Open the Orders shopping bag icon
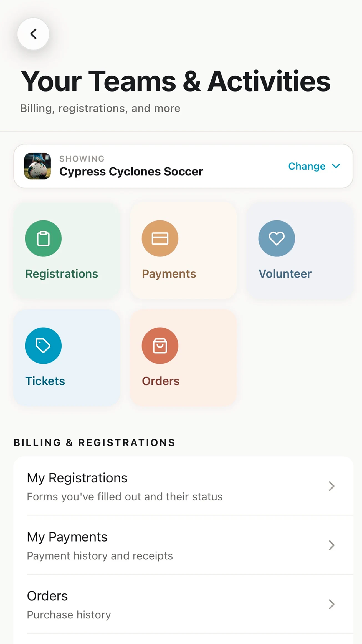Viewport: 362px width, 644px height. (160, 346)
